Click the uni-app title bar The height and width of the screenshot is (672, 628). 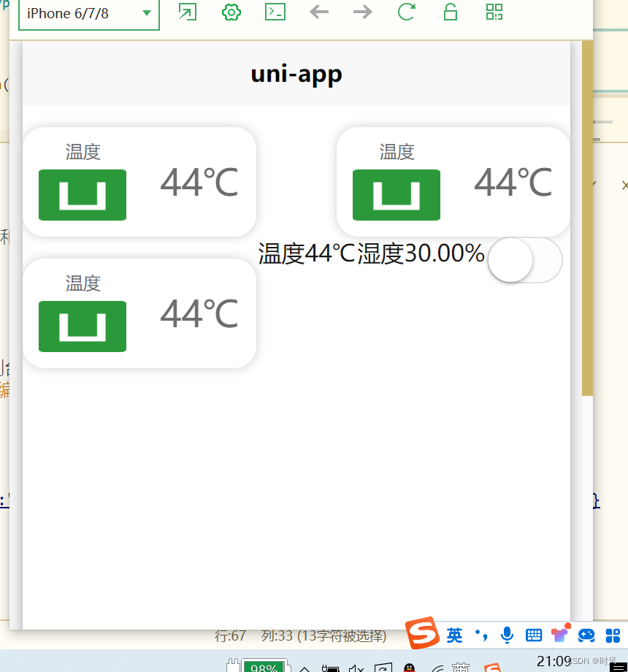coord(296,73)
